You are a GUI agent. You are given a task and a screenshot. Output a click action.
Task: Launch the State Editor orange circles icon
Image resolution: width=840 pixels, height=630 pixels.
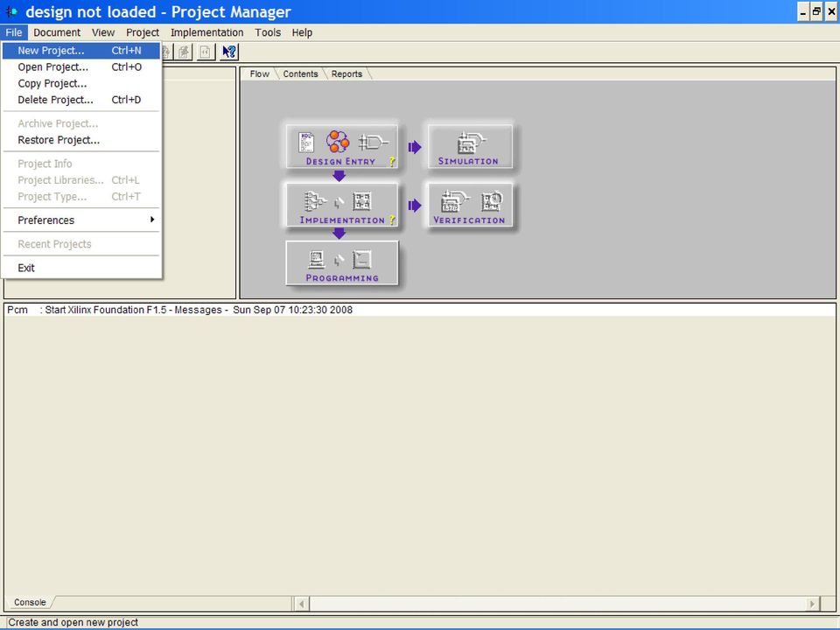coord(338,142)
